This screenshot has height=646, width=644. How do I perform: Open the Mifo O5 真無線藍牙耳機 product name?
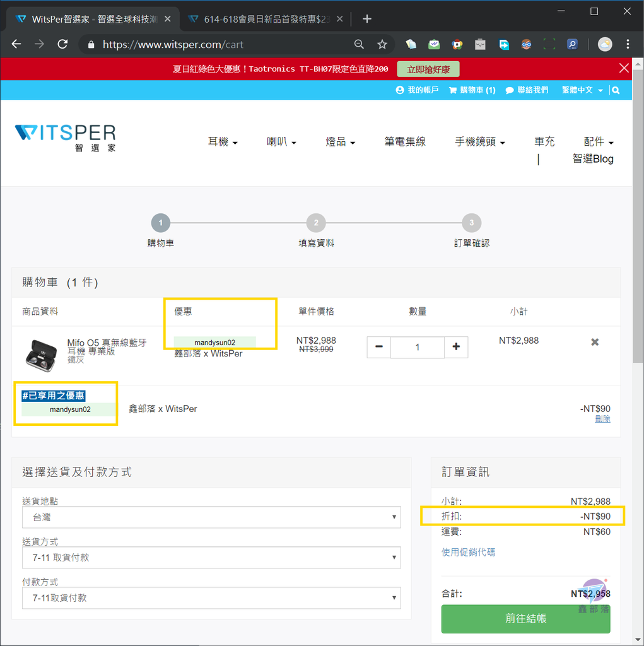coord(107,347)
